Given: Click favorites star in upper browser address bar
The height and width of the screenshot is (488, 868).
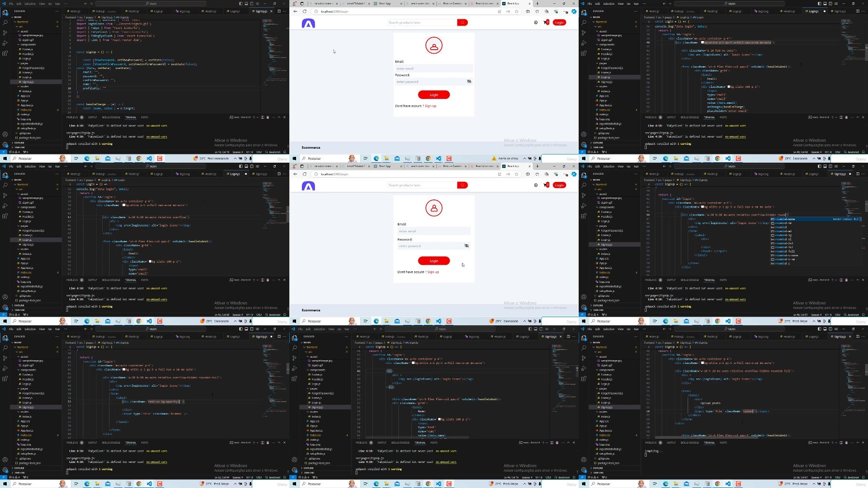Looking at the screenshot, I should 516,11.
